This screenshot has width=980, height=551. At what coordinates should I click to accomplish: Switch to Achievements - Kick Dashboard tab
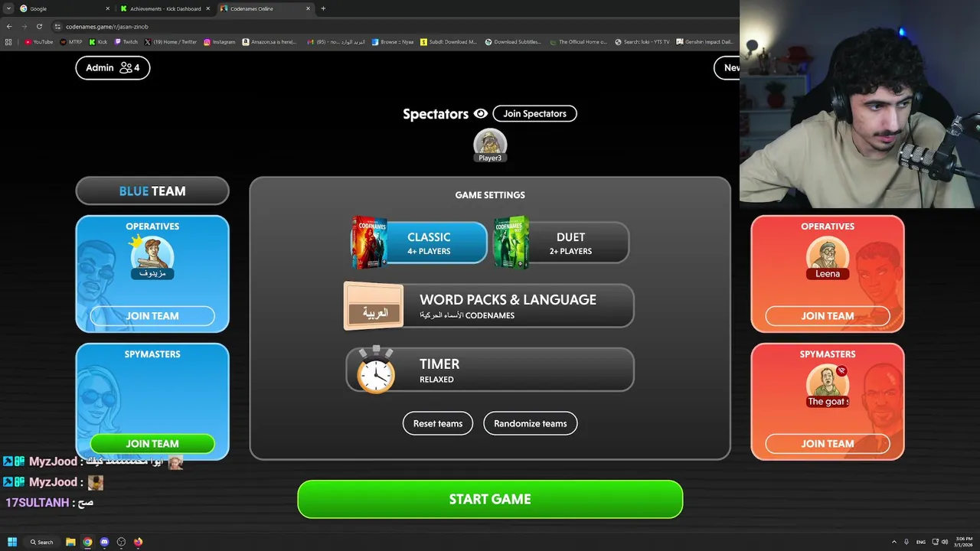[x=165, y=8]
